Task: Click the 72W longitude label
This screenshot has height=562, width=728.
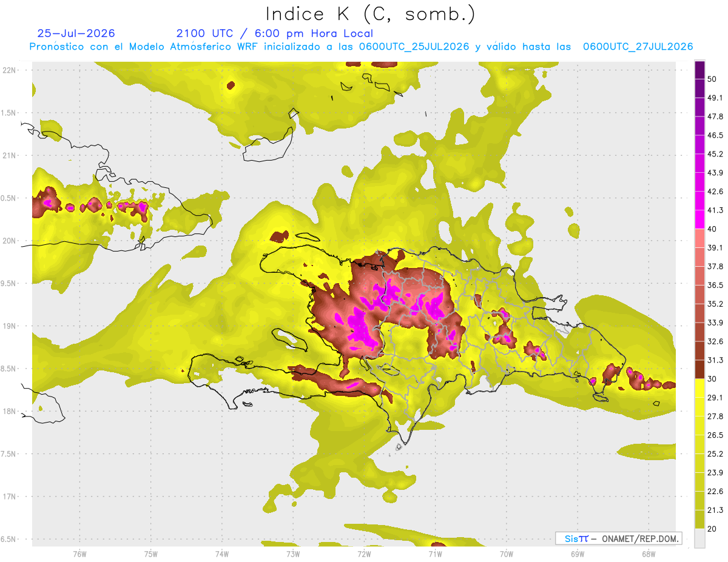Action: tap(364, 554)
